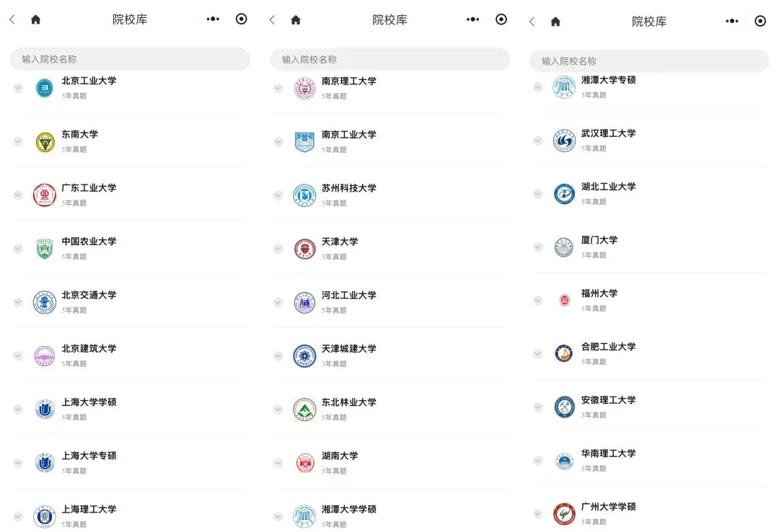Select the 湘潭大学专硕 name text

(x=609, y=80)
